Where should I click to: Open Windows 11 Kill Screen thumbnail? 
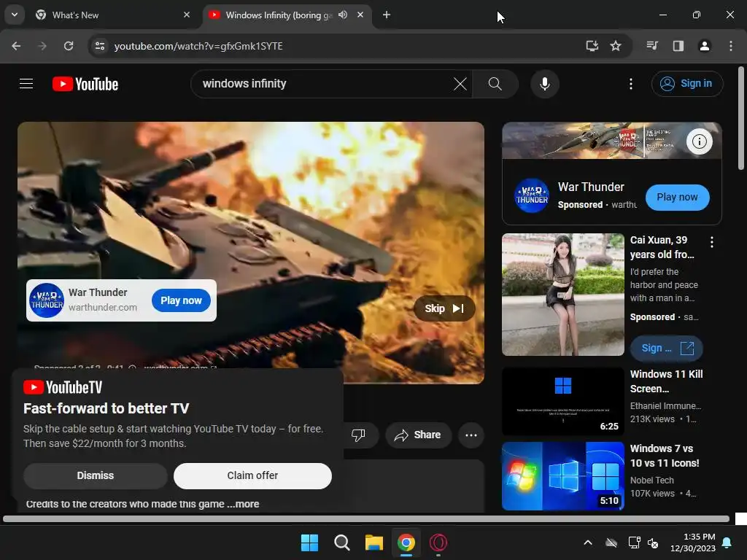tap(563, 402)
